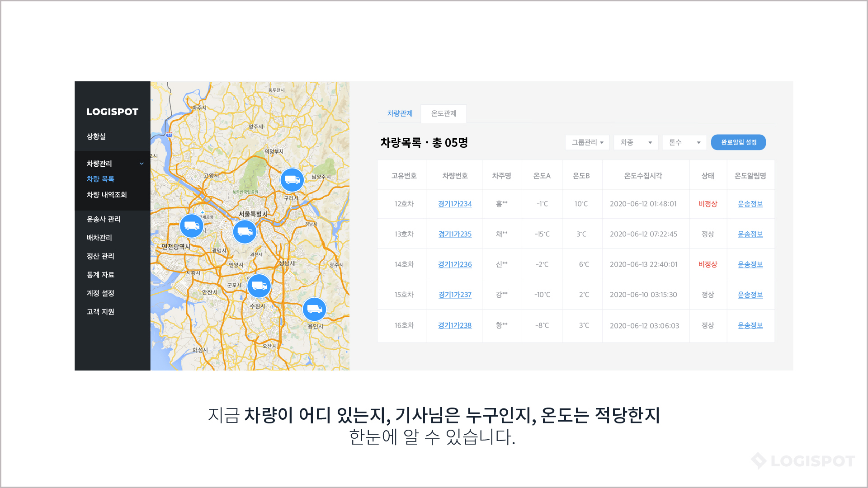Click the truck marker above 수원시

(259, 286)
